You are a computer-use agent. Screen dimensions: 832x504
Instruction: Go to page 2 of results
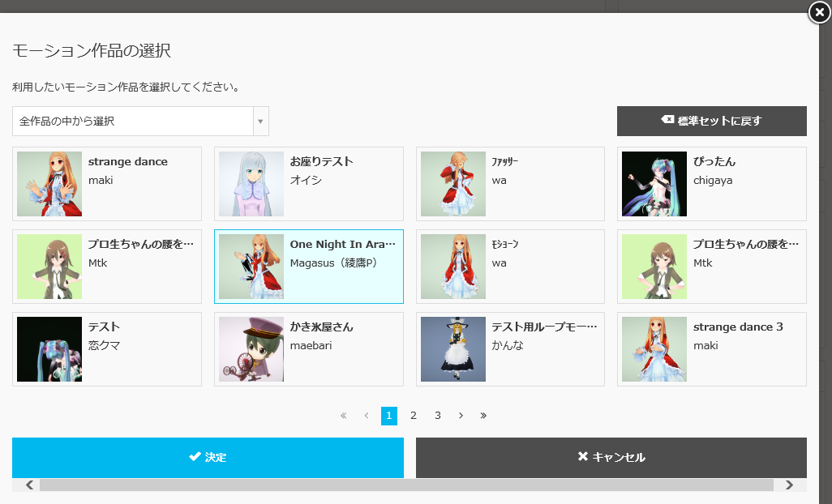[414, 416]
